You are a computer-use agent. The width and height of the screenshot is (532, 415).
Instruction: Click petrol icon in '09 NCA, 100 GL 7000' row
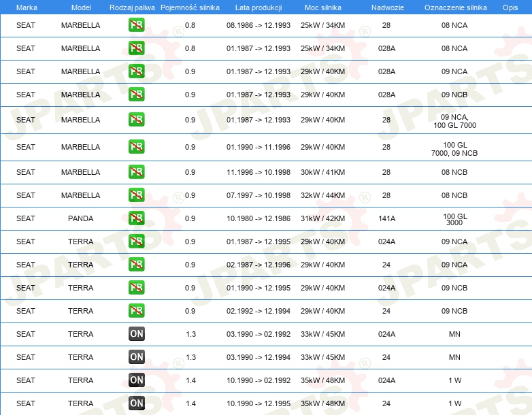pyautogui.click(x=136, y=120)
